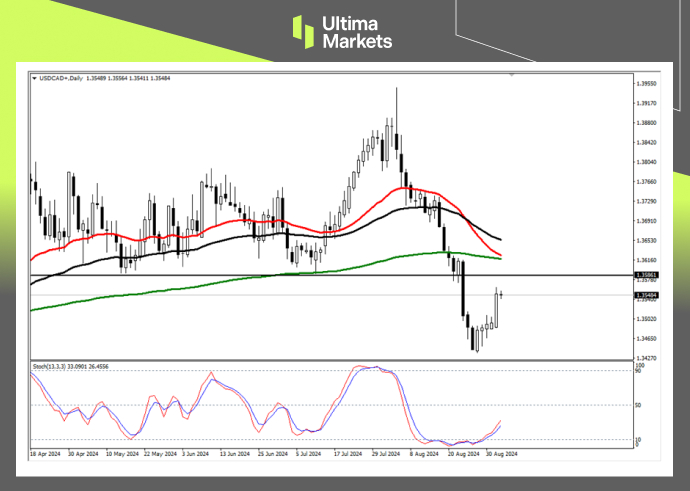Click the 1.39550 price scale label
The width and height of the screenshot is (690, 491).
[x=647, y=84]
